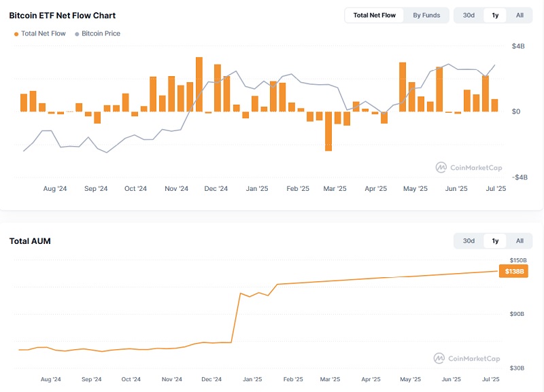Select All range for net flow chart

pyautogui.click(x=520, y=15)
